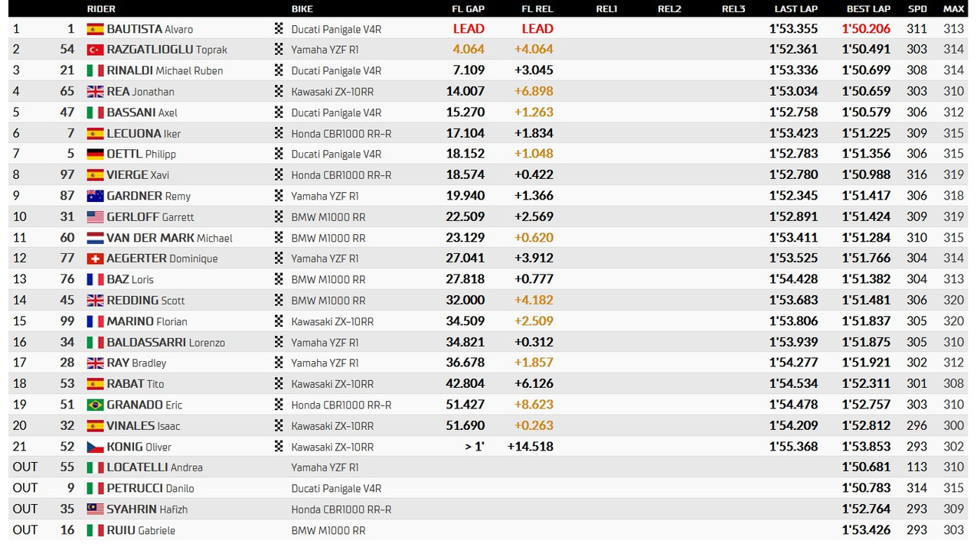This screenshot has height=547, width=980.
Task: Click Konig's FL REL value +14.518
Action: point(531,447)
